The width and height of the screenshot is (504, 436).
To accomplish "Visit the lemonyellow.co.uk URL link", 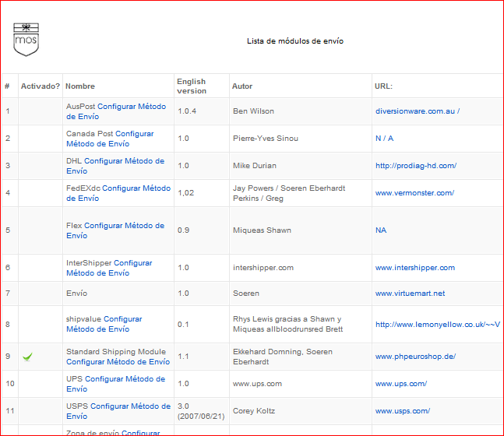I will pos(438,325).
